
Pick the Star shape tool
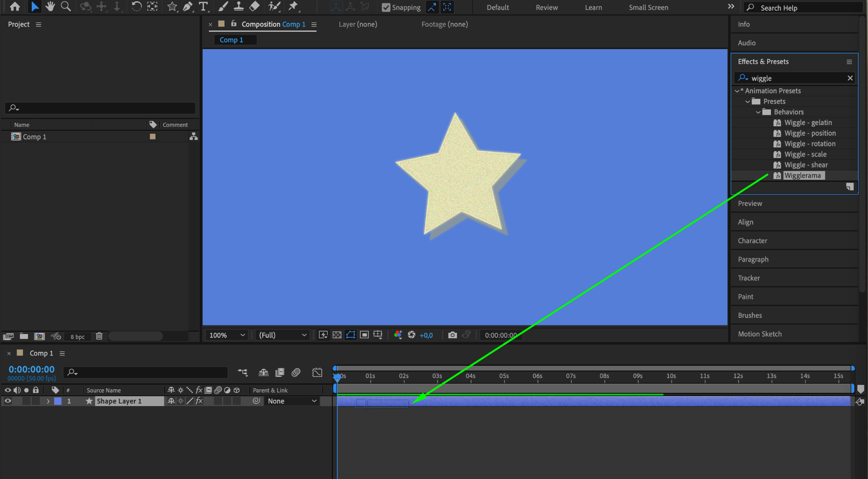(x=172, y=7)
